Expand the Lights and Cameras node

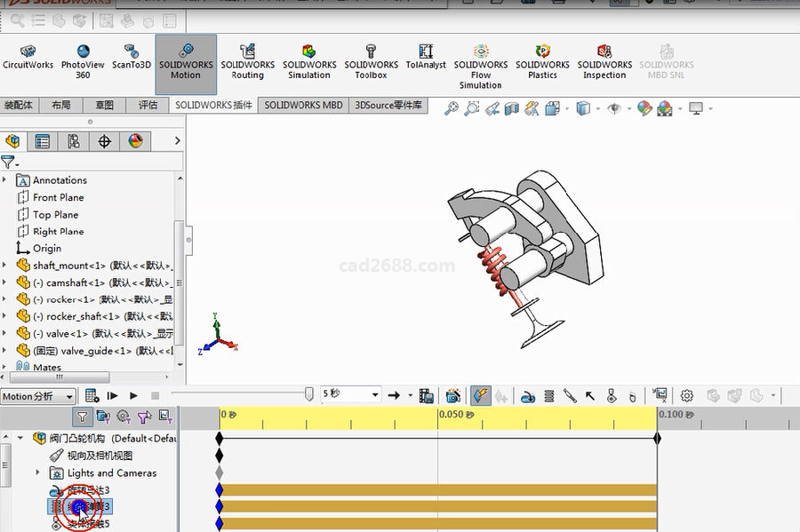click(x=37, y=472)
